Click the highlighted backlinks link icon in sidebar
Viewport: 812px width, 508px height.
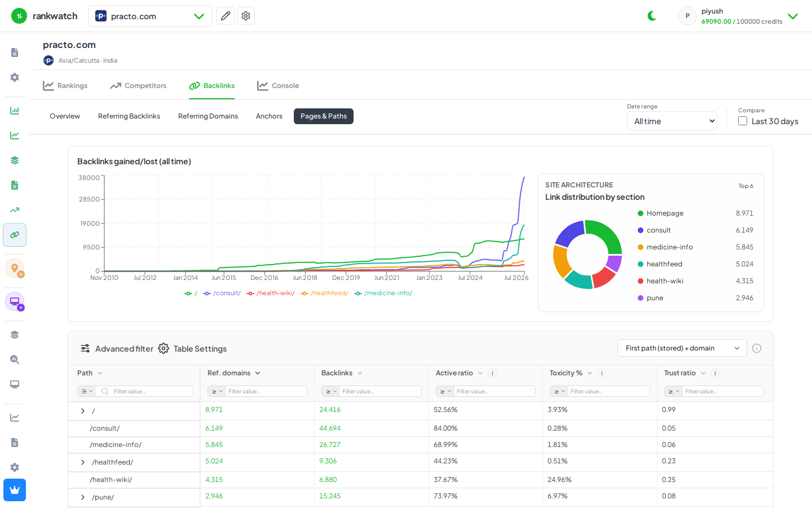tap(15, 235)
